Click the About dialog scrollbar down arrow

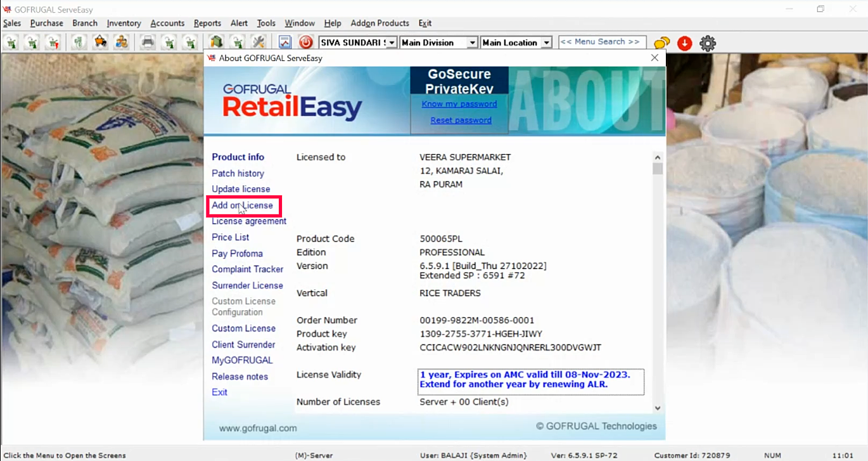coord(658,408)
